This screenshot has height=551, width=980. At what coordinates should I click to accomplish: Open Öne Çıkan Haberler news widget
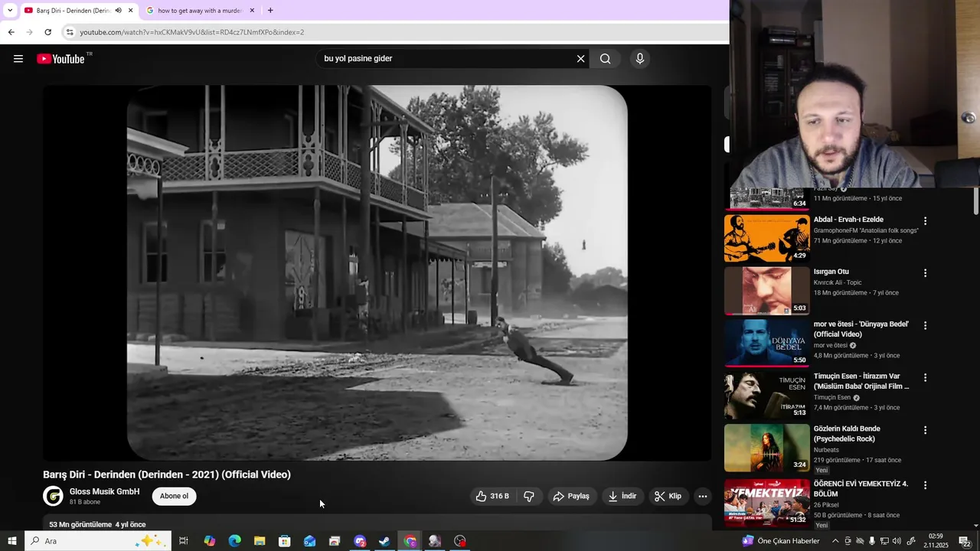pyautogui.click(x=781, y=541)
